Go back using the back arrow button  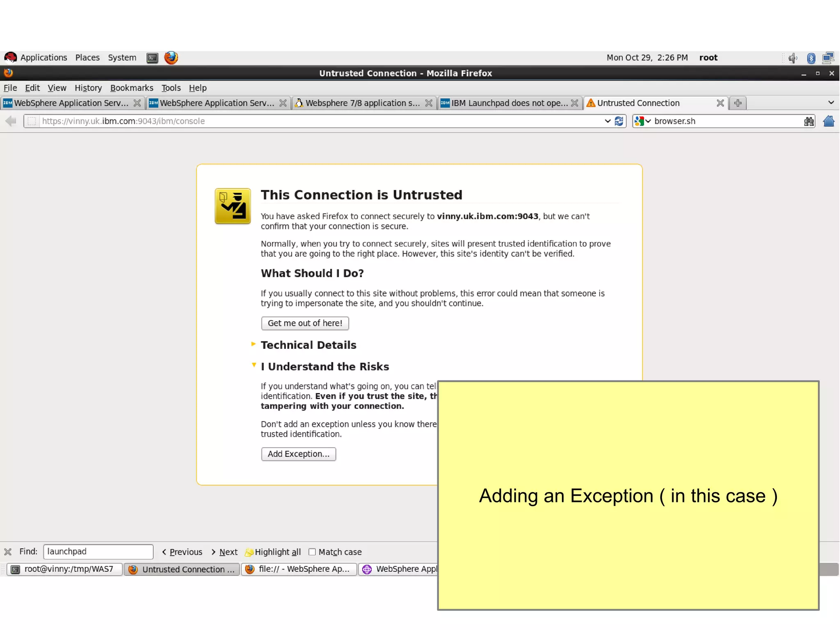(x=11, y=121)
